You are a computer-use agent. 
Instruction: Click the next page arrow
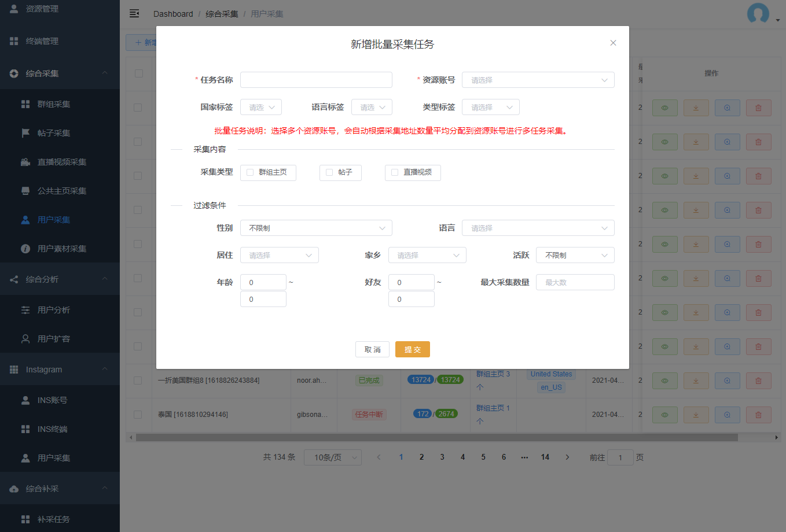[x=567, y=457]
